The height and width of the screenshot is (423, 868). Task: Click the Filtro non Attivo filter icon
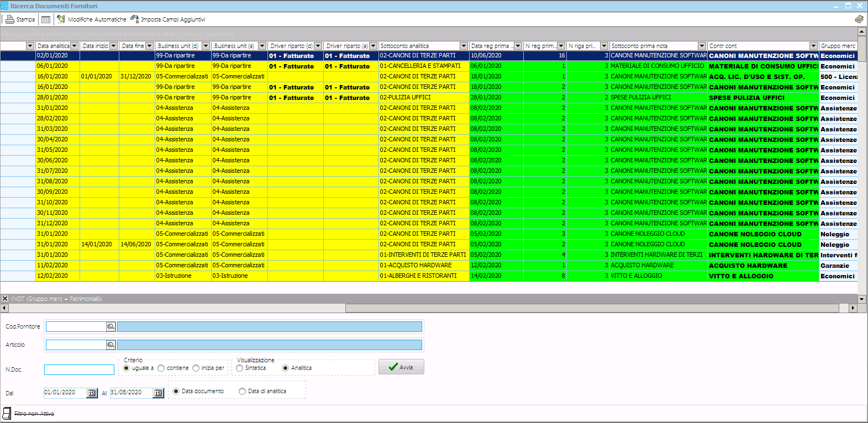point(7,413)
